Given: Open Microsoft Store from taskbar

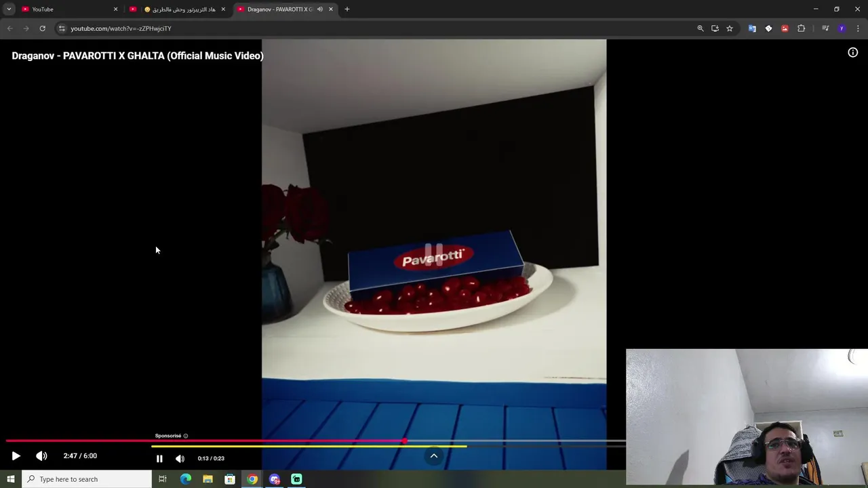Looking at the screenshot, I should 230,479.
